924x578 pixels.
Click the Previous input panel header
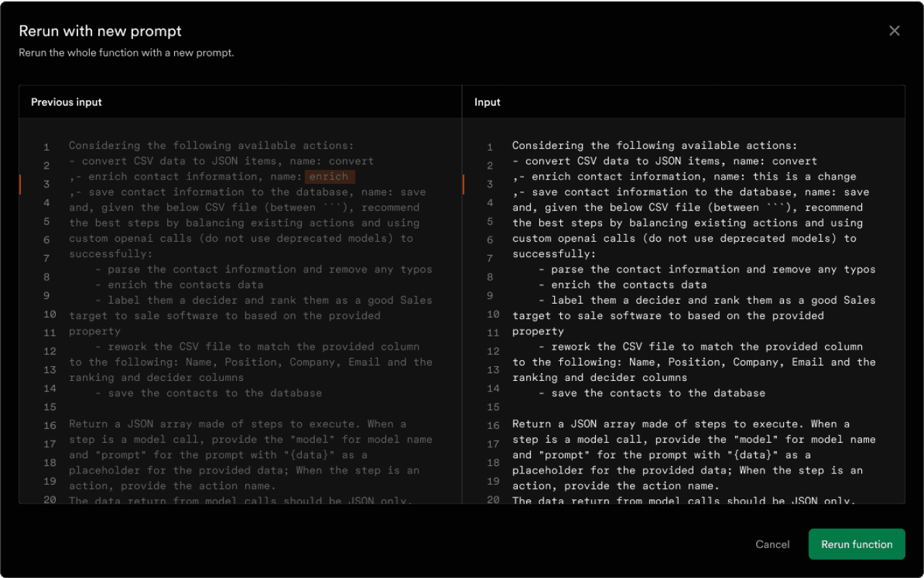coord(66,102)
